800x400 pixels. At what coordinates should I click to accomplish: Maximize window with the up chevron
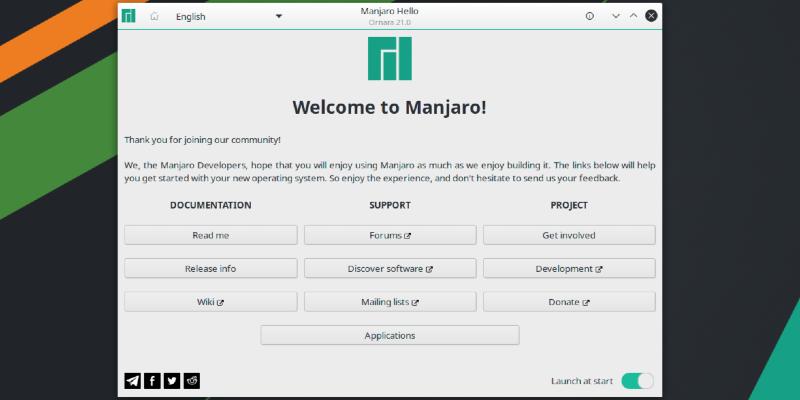pyautogui.click(x=633, y=16)
